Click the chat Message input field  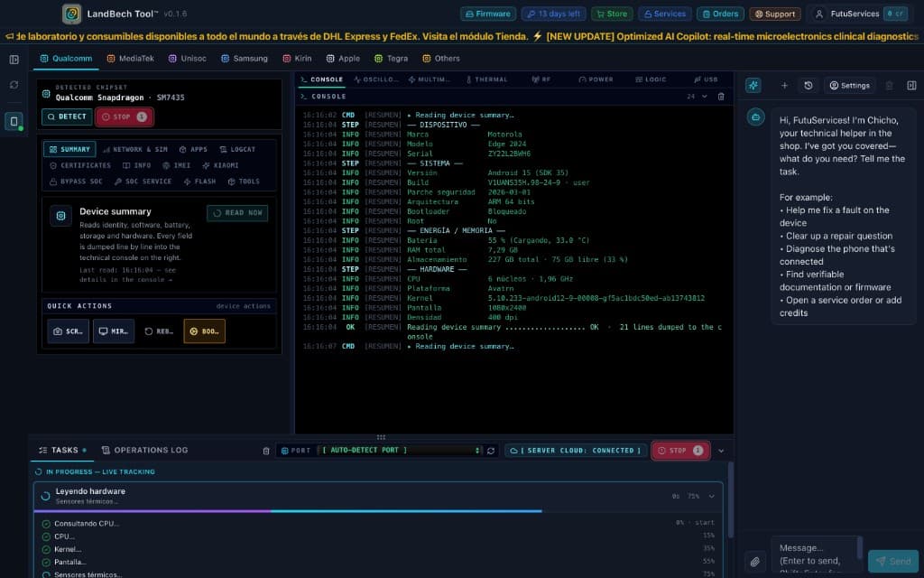[x=815, y=555]
